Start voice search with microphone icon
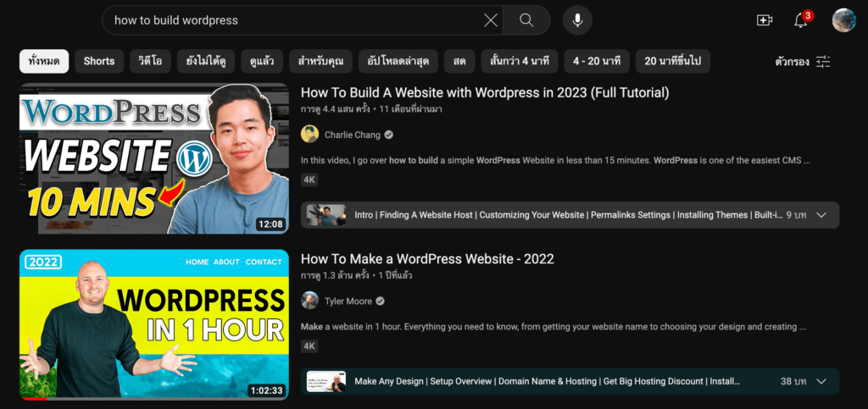The image size is (868, 409). click(577, 20)
